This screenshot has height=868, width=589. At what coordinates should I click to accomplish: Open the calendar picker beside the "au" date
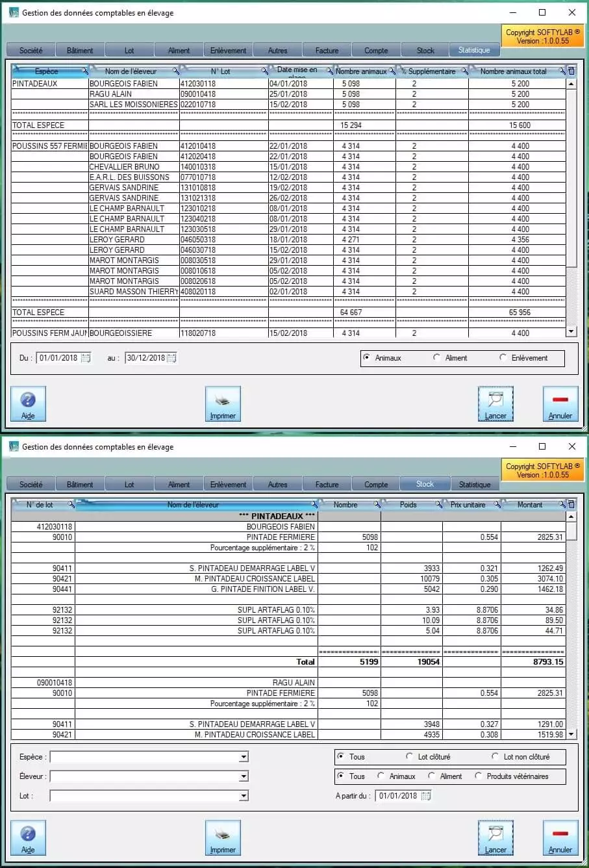point(171,358)
